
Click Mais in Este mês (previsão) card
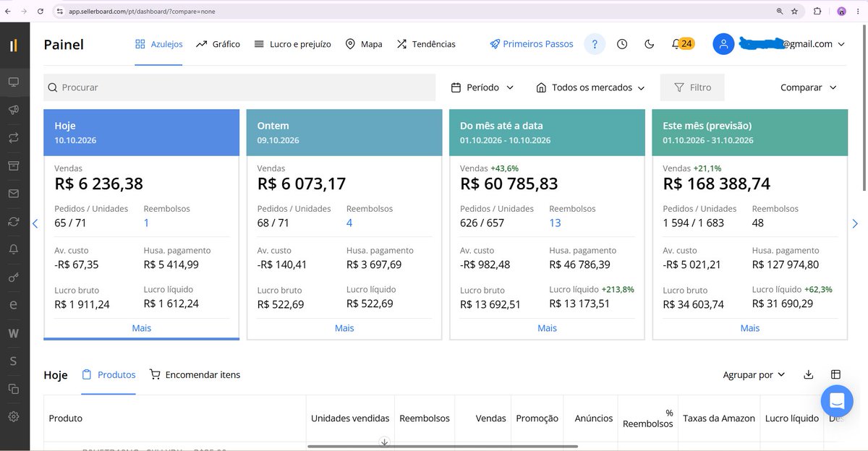(x=750, y=328)
